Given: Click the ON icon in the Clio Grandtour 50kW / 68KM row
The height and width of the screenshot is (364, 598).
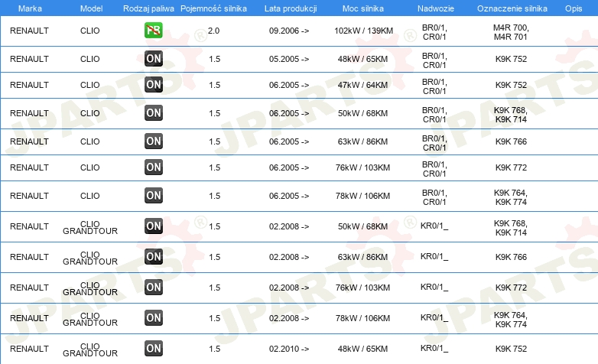Looking at the screenshot, I should pos(154,226).
